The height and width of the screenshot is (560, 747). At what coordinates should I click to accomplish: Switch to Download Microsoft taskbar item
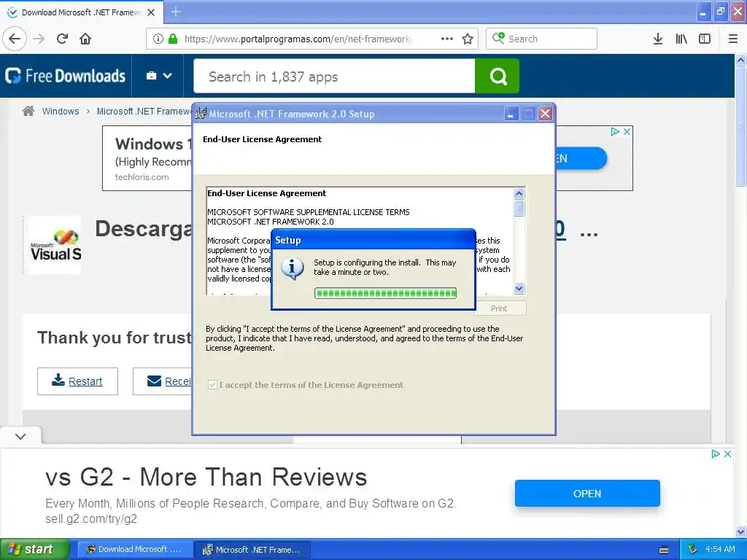coord(135,550)
